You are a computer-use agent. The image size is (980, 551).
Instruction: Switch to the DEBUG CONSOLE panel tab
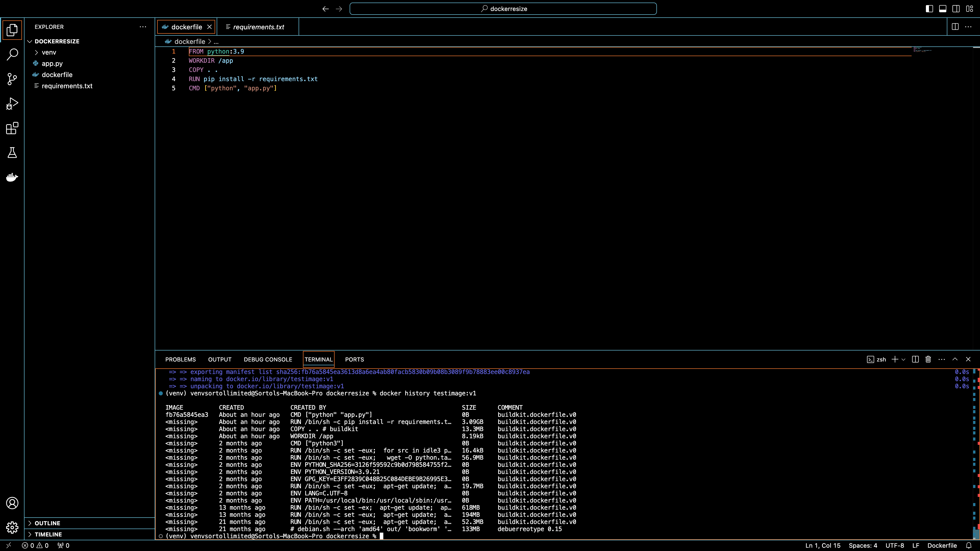point(268,359)
